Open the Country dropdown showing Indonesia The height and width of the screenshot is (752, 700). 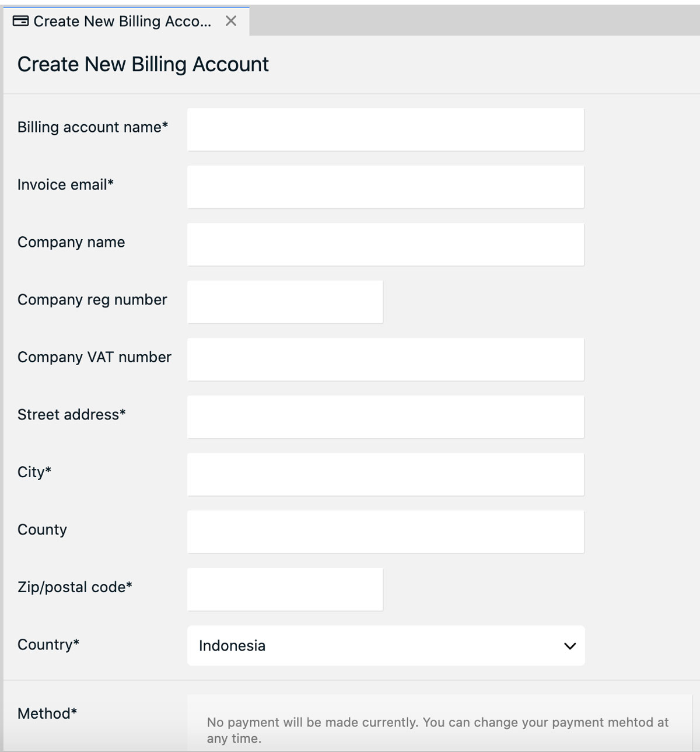pyautogui.click(x=385, y=645)
